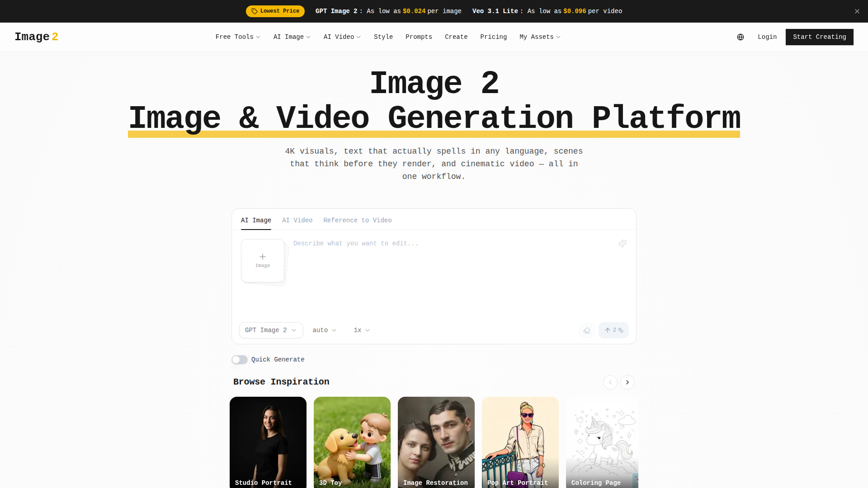868x488 pixels.
Task: Click the sparkle prompt enhancer icon
Action: [623, 244]
